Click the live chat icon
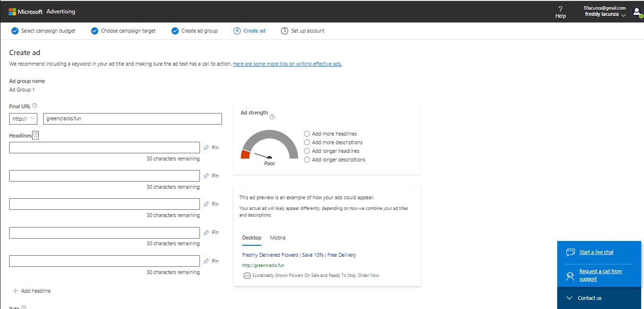This screenshot has width=644, height=309. pos(570,252)
